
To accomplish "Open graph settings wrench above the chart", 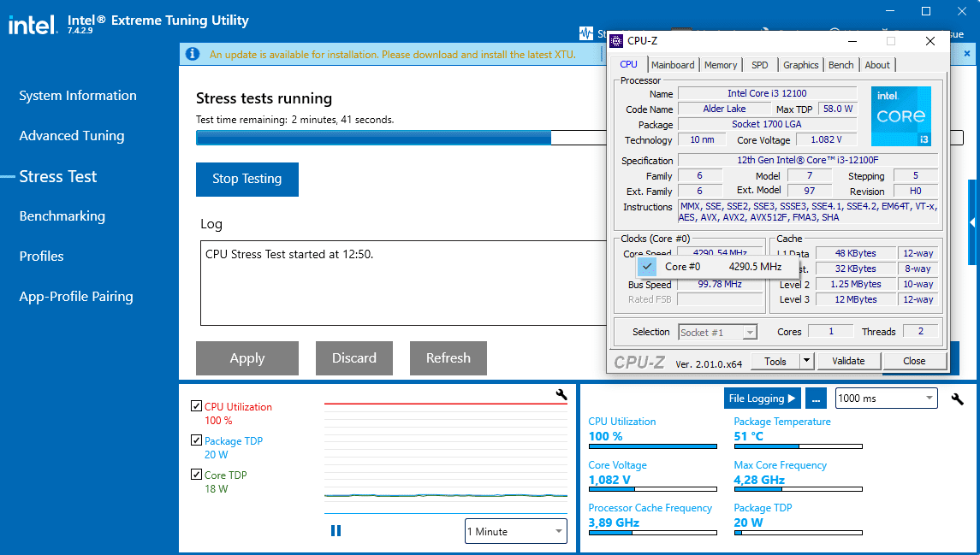I will tap(561, 394).
